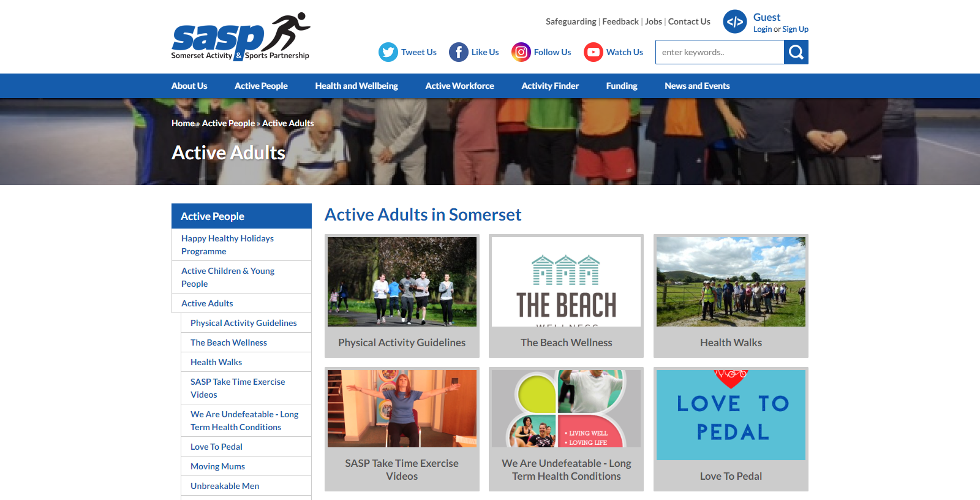Open The Beach Wellness in sidebar

pos(246,343)
